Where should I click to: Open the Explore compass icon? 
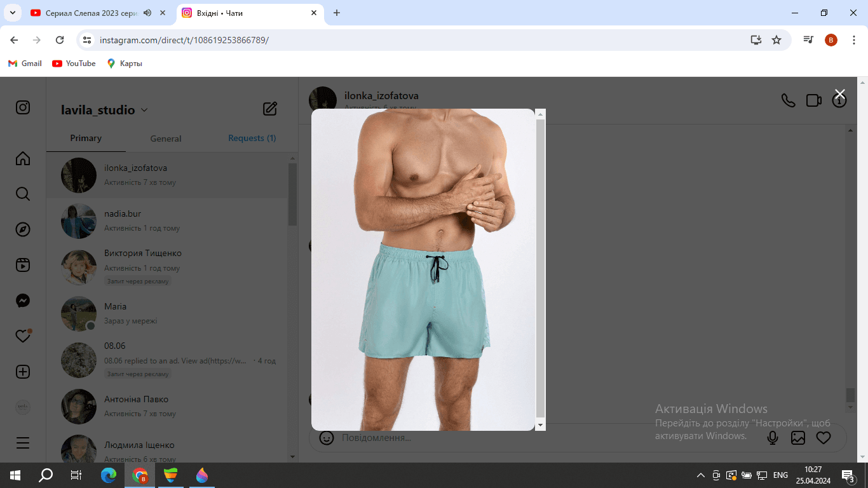[23, 229]
